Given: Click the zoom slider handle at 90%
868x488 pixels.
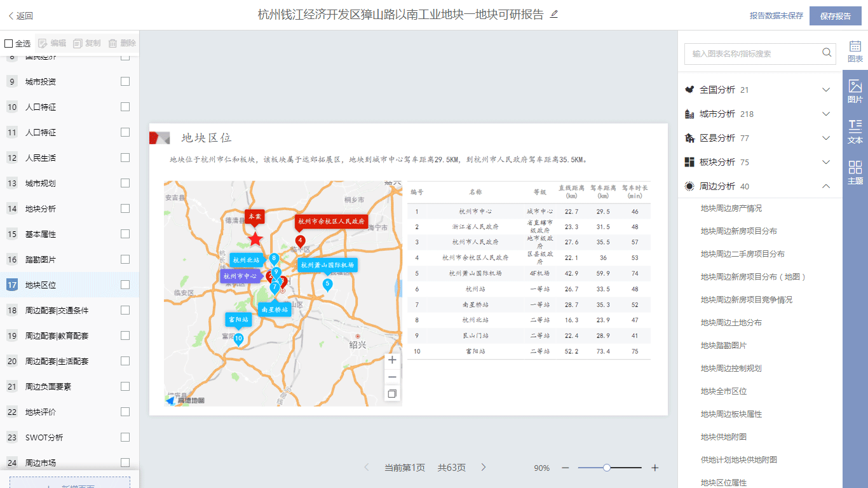Looking at the screenshot, I should tap(607, 468).
